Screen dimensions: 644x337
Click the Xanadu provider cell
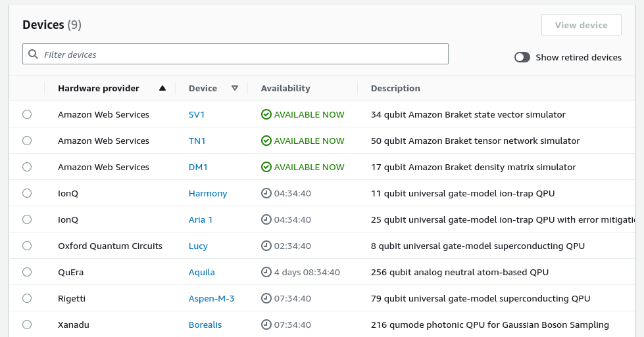74,325
